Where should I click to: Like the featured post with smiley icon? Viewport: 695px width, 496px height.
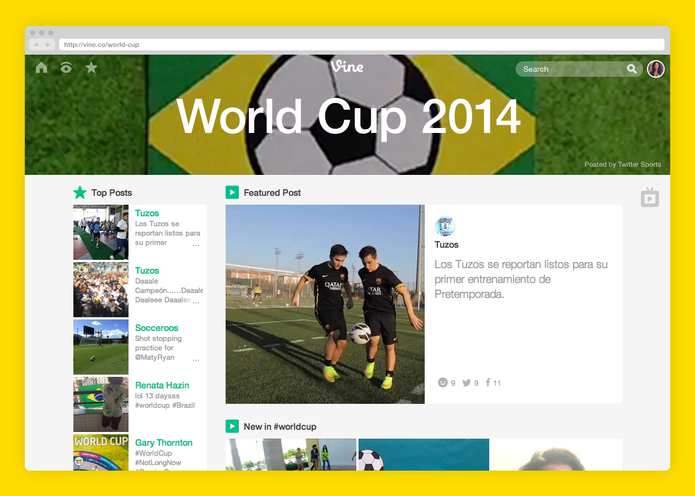(442, 383)
